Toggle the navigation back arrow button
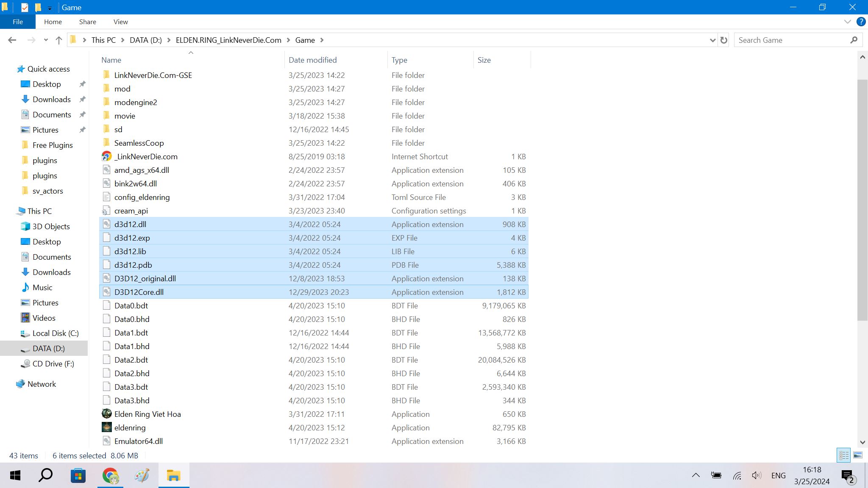The height and width of the screenshot is (488, 868). click(x=12, y=40)
